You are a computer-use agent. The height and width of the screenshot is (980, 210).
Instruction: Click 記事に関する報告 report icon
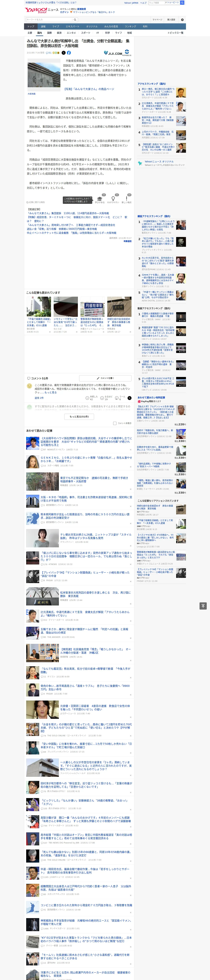pyautogui.click(x=35, y=202)
